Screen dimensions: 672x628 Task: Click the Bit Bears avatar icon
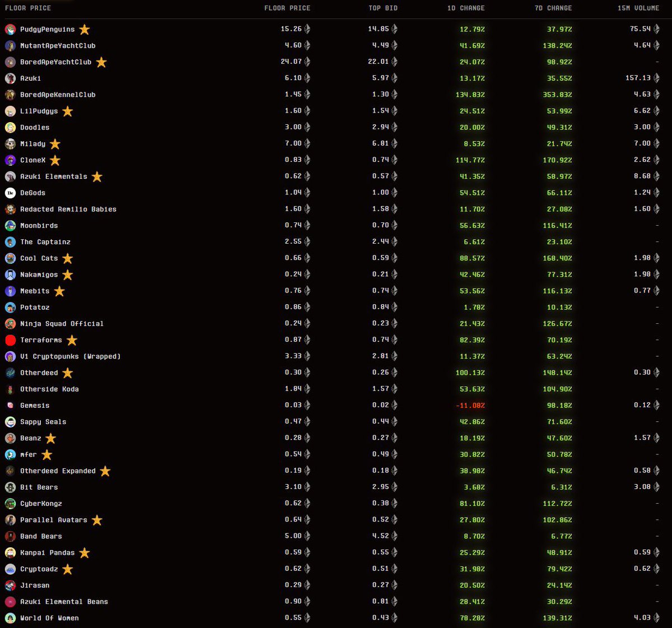pyautogui.click(x=10, y=487)
